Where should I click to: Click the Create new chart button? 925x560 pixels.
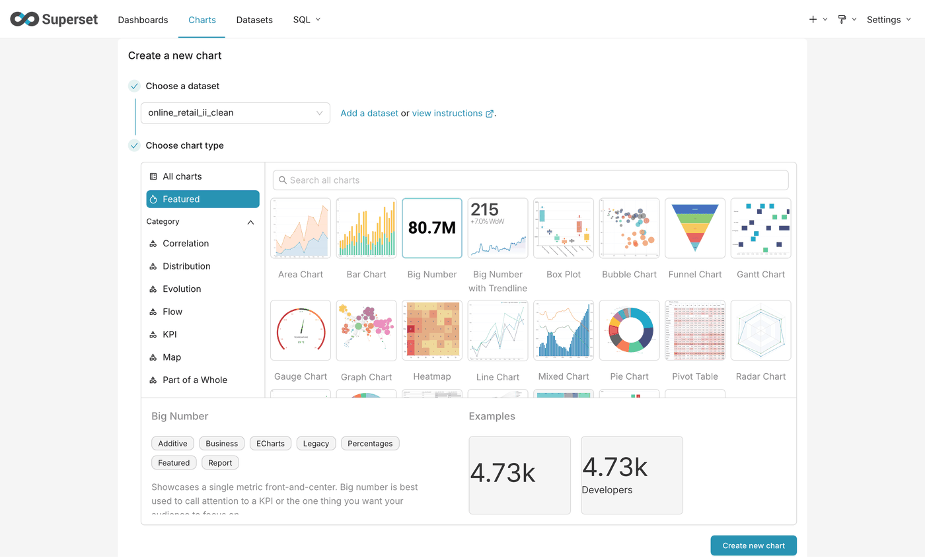(753, 545)
